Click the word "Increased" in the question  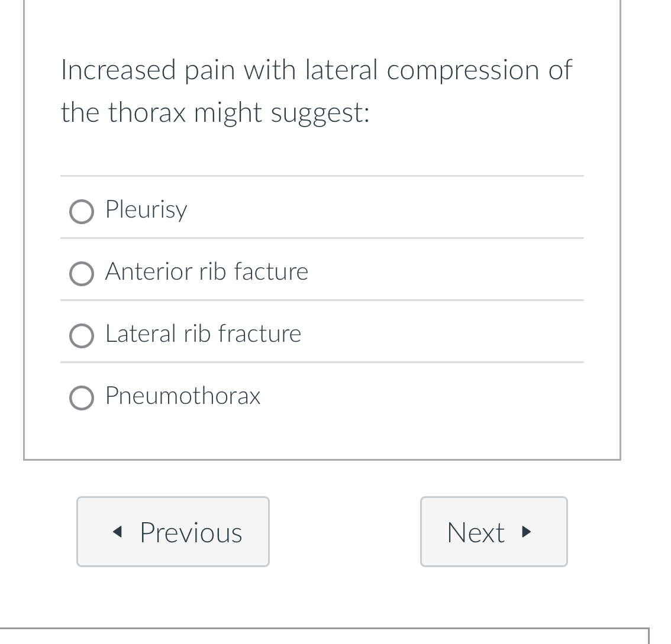click(118, 70)
